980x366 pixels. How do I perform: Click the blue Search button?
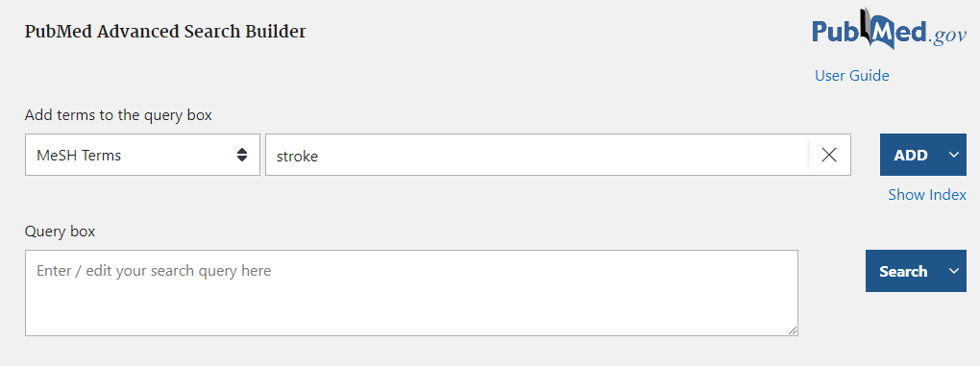(904, 271)
